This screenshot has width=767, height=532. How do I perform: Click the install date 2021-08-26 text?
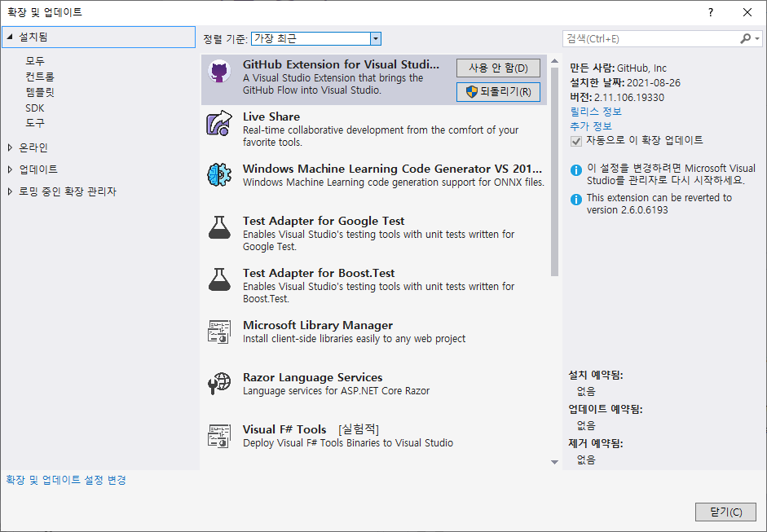point(654,82)
